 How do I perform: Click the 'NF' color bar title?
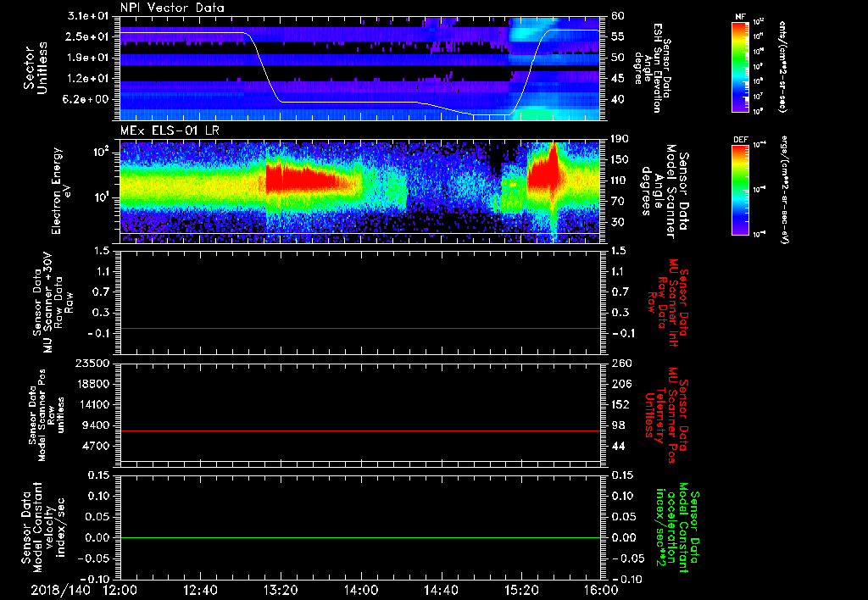(740, 17)
